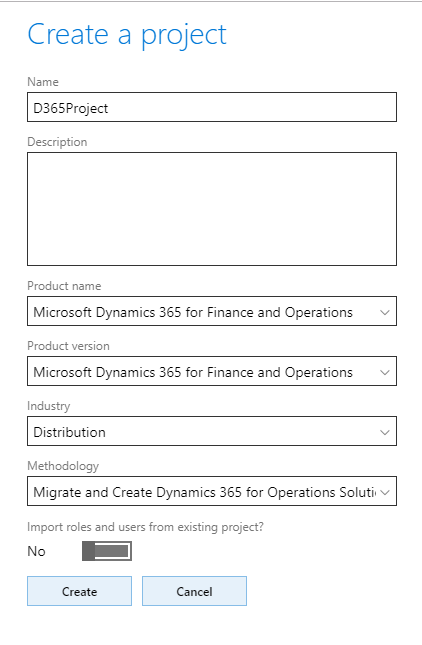Image resolution: width=422 pixels, height=645 pixels.
Task: Click the "Product version" field label
Action: (x=68, y=346)
